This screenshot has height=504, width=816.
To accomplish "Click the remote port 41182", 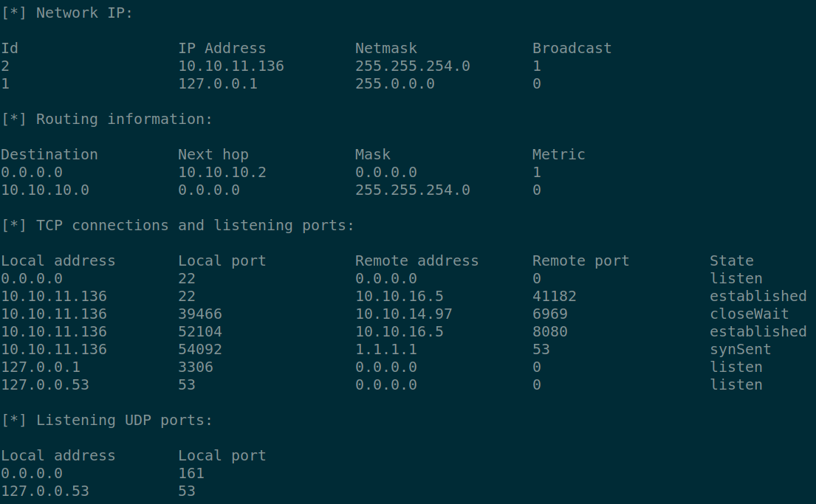I will coord(554,296).
